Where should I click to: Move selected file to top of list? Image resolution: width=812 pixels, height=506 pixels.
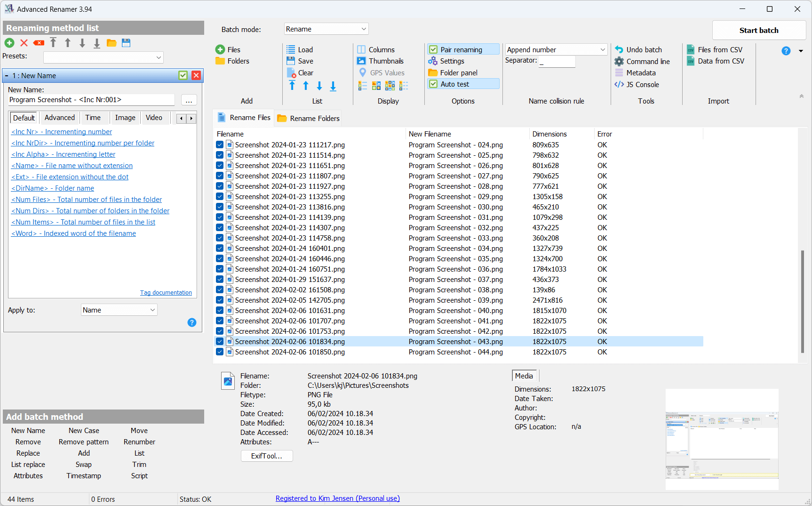tap(292, 86)
